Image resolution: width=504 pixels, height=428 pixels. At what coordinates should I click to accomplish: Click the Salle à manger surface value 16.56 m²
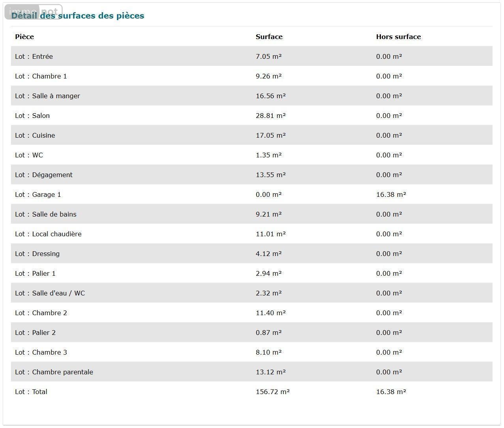pyautogui.click(x=270, y=96)
